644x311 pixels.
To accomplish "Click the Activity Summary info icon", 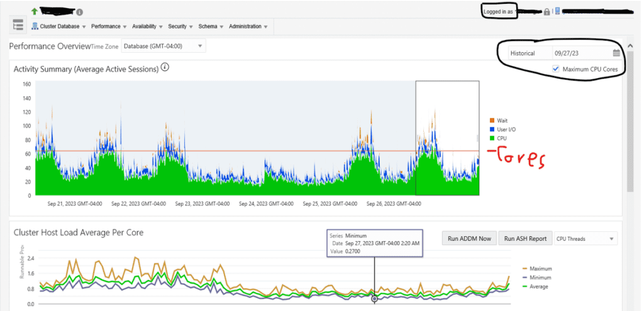I will [x=165, y=67].
